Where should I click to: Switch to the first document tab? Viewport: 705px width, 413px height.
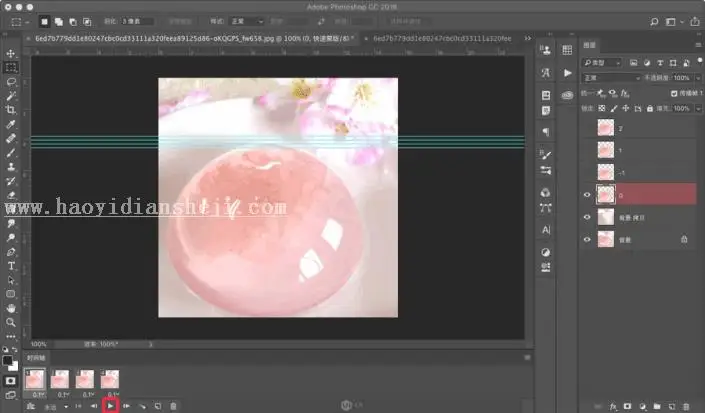(x=191, y=39)
